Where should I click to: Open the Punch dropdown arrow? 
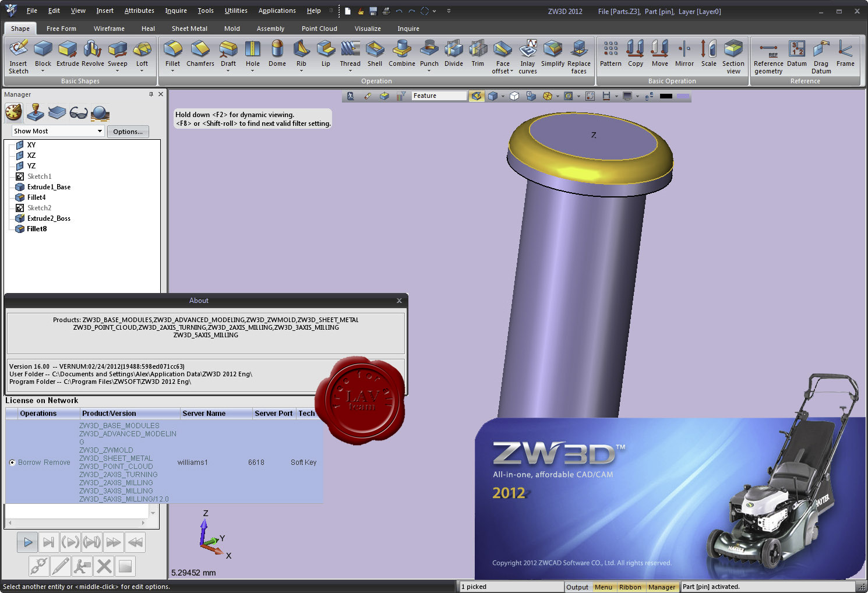[429, 71]
